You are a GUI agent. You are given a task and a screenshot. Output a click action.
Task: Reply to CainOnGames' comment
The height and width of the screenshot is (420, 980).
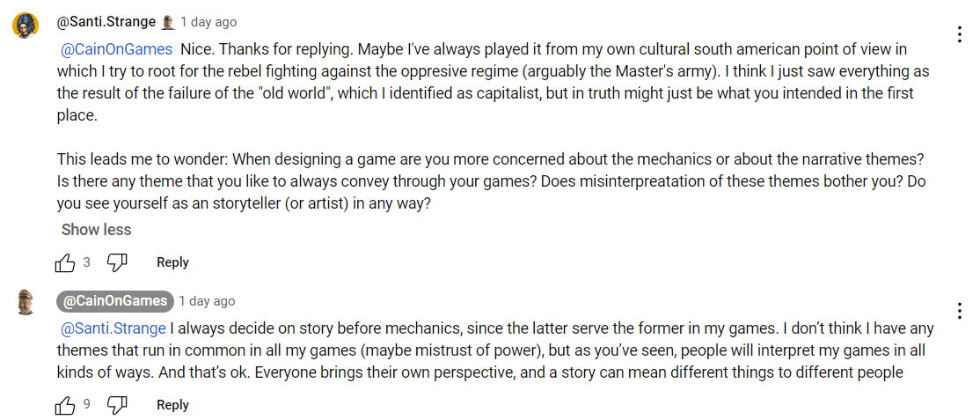[x=172, y=405]
